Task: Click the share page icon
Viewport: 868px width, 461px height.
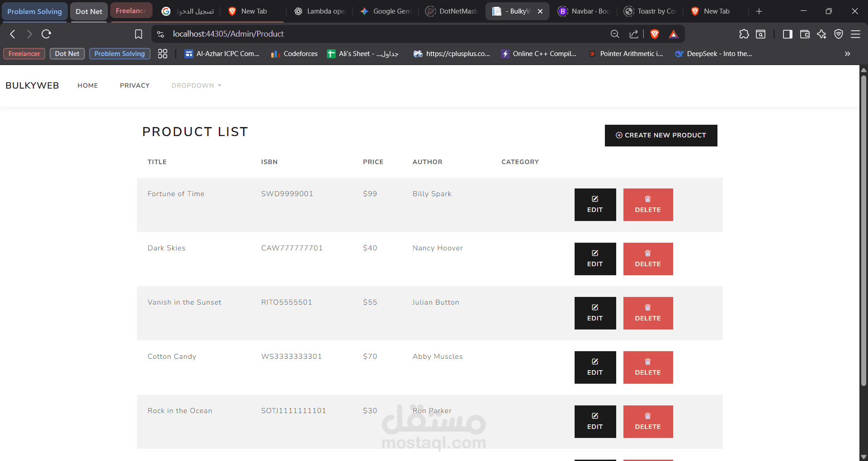Action: [634, 34]
